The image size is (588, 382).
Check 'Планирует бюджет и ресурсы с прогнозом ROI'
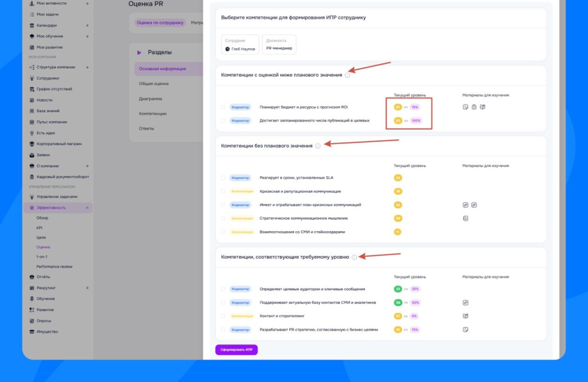coord(223,107)
